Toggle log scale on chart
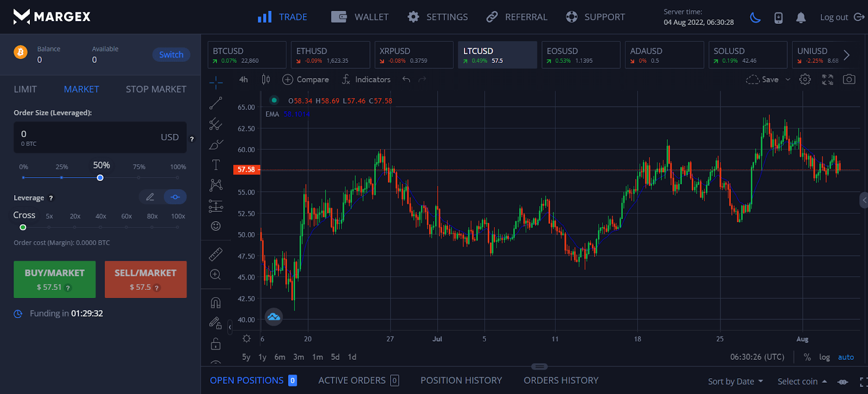Viewport: 868px width, 394px height. (x=825, y=357)
